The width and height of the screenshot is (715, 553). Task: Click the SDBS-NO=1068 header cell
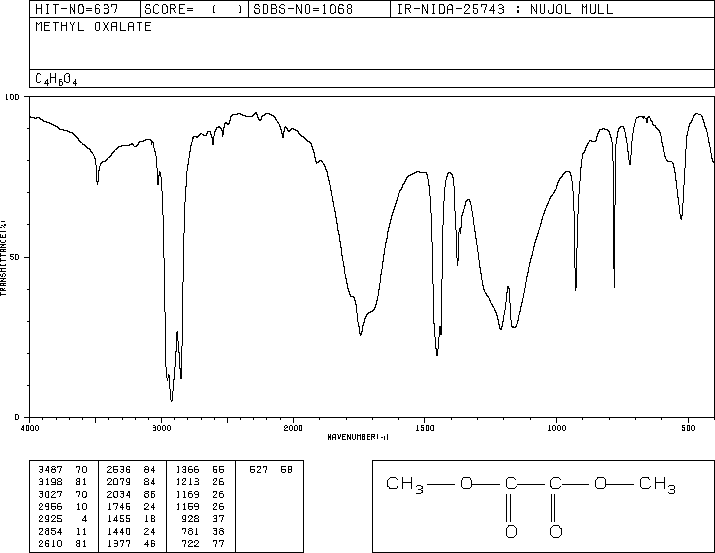click(x=319, y=9)
